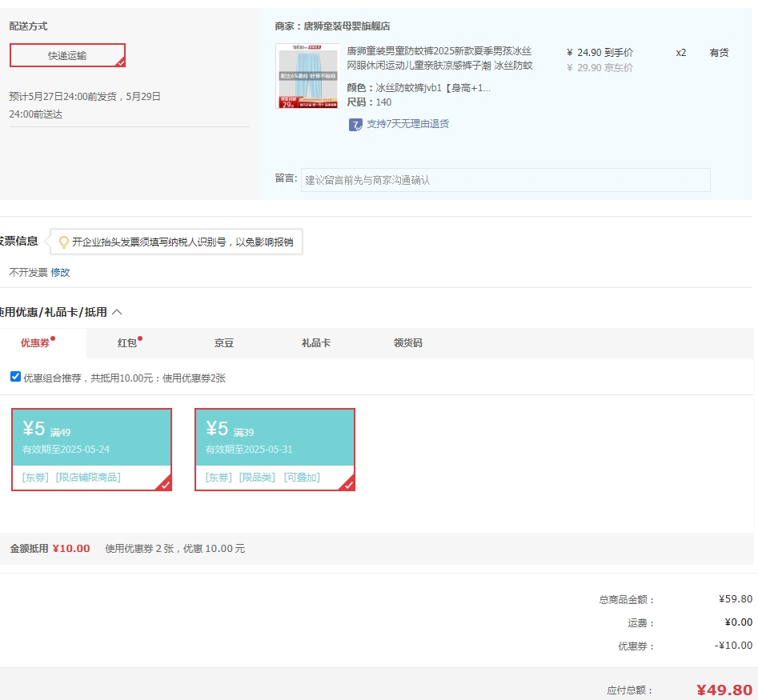Focus the 留言 message input field
Screen dimensions: 758x700
click(x=505, y=180)
